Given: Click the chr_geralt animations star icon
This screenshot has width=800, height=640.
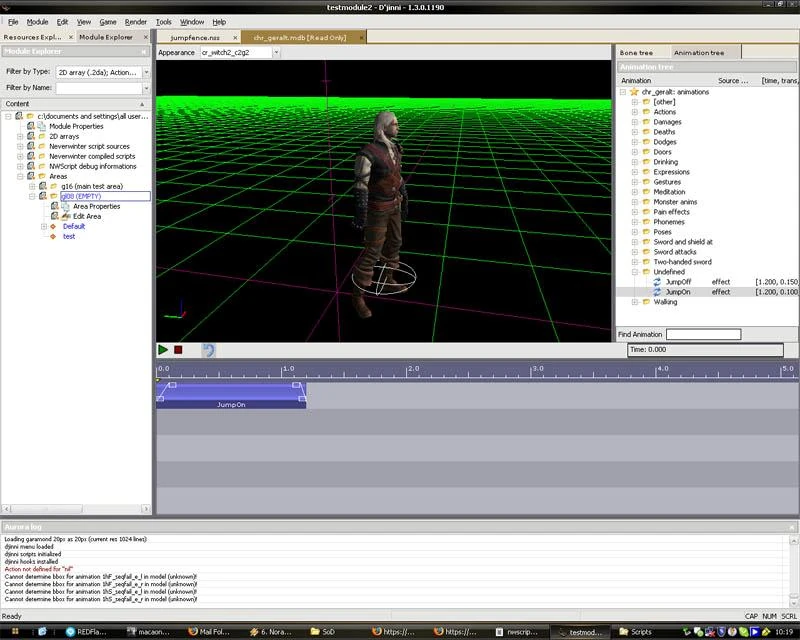Looking at the screenshot, I should point(633,92).
